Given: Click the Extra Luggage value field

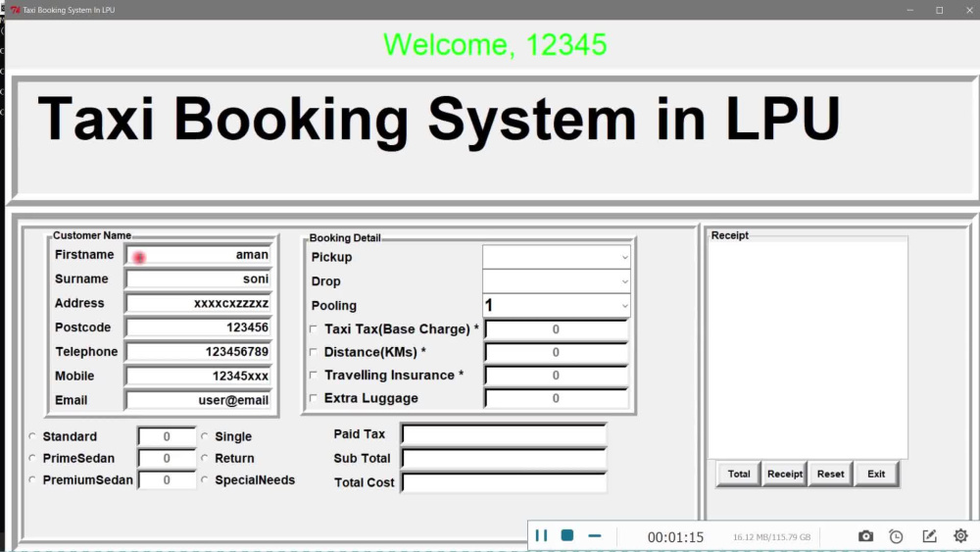Looking at the screenshot, I should tap(557, 398).
